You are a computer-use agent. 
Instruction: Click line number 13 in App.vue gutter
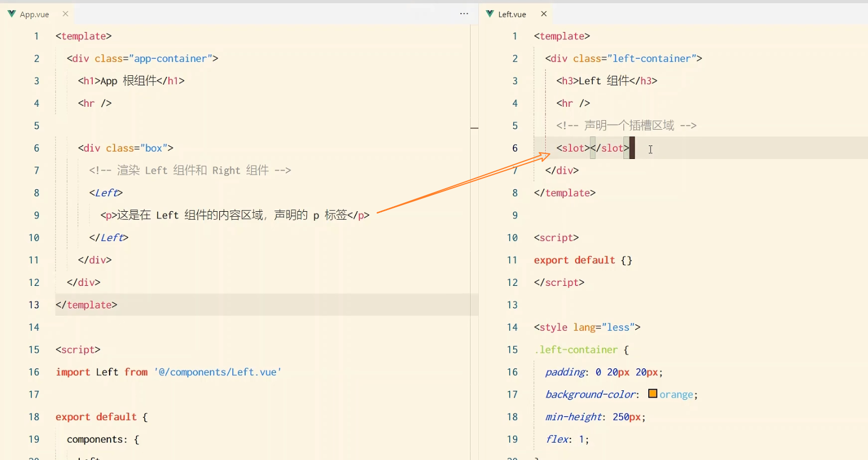[34, 305]
